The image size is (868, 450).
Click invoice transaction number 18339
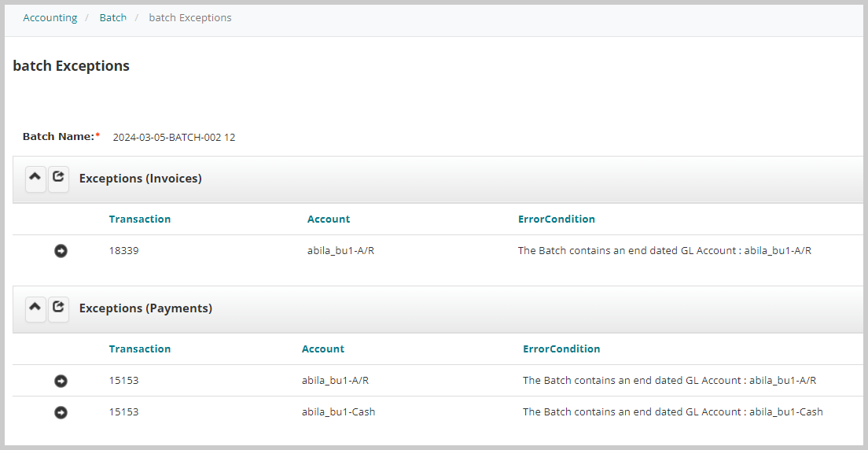[x=124, y=250]
